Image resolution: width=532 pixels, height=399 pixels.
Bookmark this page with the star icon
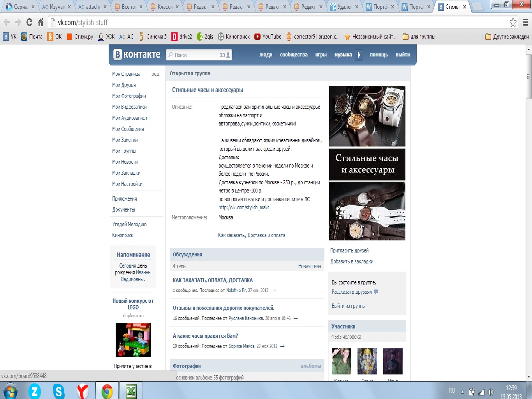click(x=513, y=22)
